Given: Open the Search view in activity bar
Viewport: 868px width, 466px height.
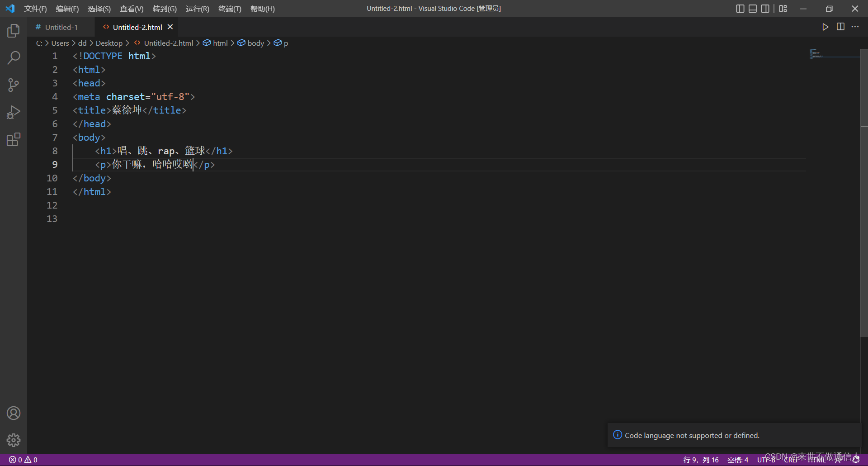Looking at the screenshot, I should 14,57.
